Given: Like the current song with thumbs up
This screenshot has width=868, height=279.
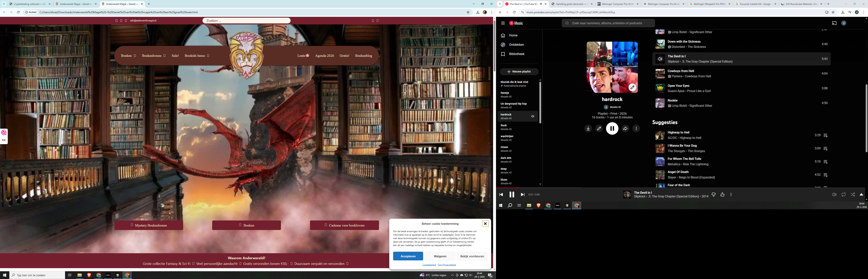Looking at the screenshot, I should [x=722, y=194].
